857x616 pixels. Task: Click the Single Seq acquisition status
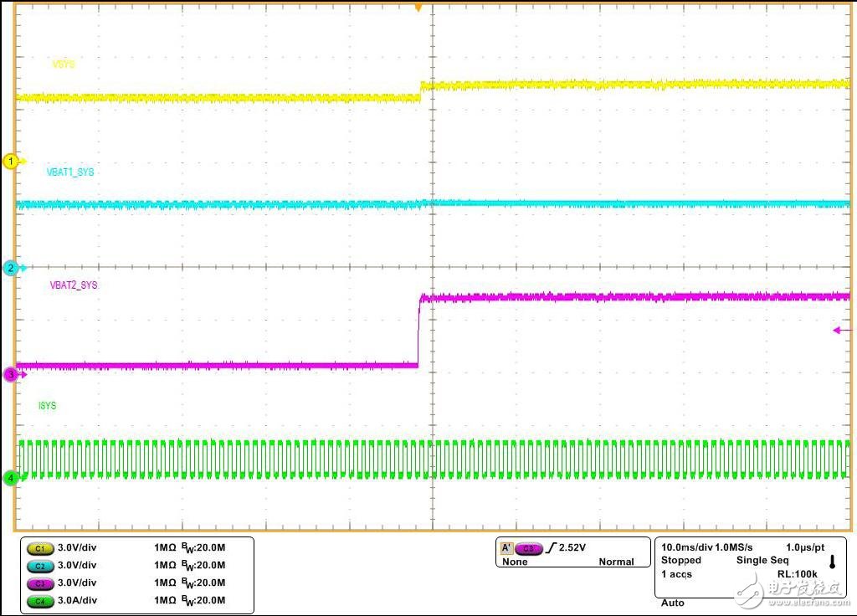click(762, 560)
